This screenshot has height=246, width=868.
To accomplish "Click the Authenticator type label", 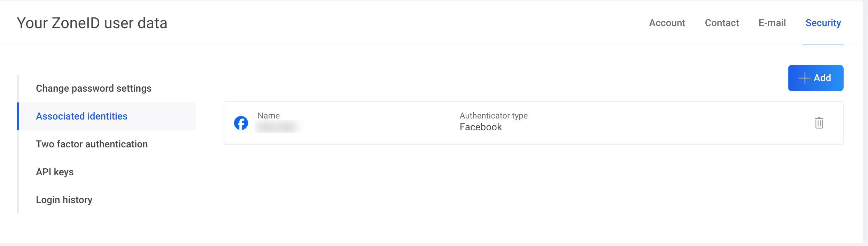I will (x=494, y=116).
